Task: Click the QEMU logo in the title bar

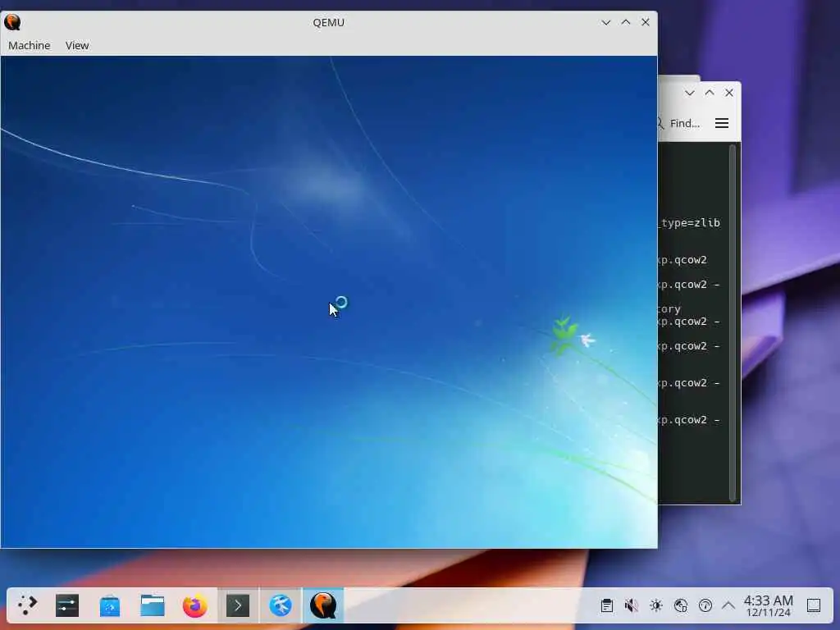Action: (x=12, y=22)
